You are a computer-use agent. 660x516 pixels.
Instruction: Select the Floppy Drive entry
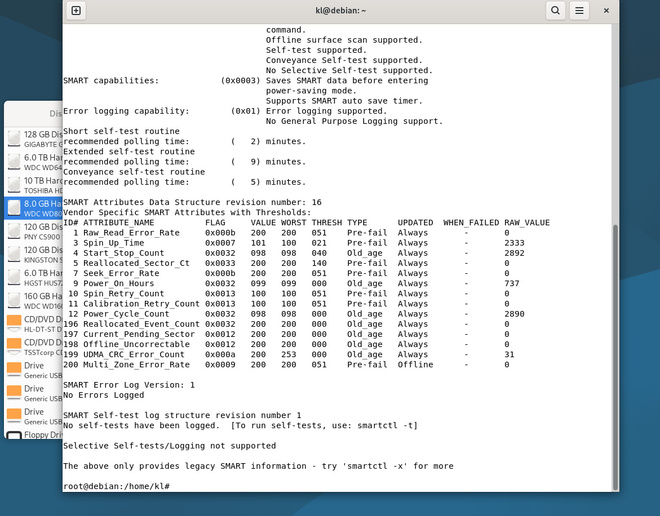pyautogui.click(x=34, y=435)
